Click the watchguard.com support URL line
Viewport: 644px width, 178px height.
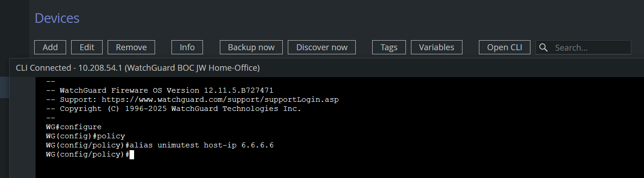pos(192,99)
